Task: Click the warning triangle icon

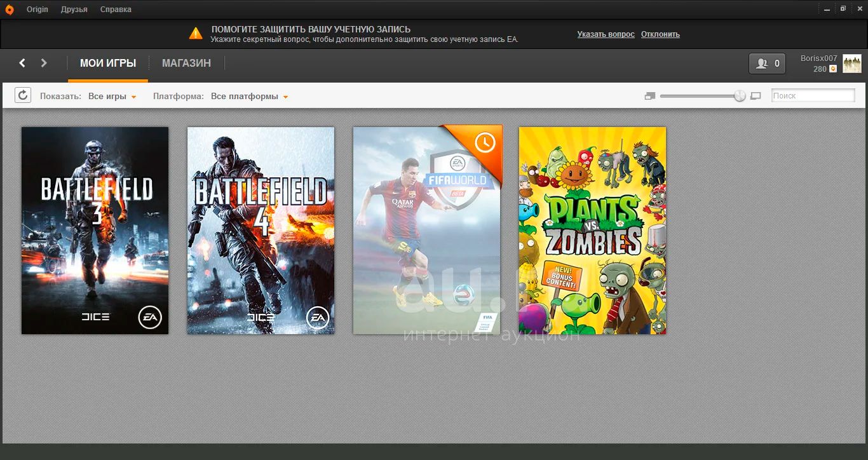Action: 196,33
